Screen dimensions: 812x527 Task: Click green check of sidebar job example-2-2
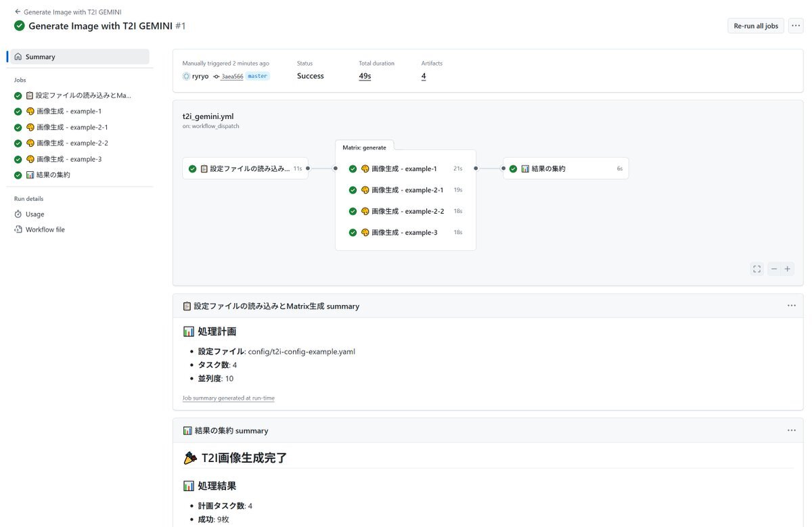coord(18,143)
